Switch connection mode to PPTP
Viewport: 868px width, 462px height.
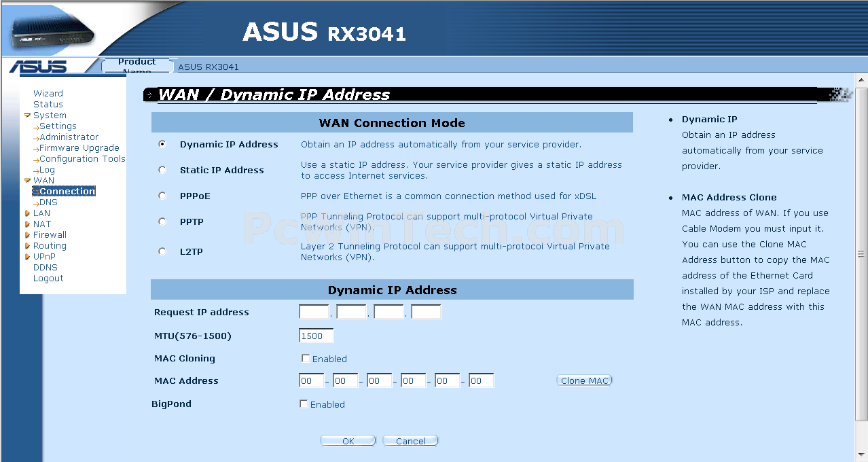click(x=162, y=221)
